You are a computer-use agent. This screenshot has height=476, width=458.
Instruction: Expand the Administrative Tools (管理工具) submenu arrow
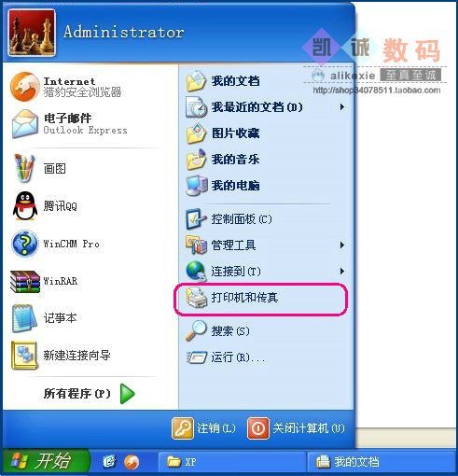(342, 245)
